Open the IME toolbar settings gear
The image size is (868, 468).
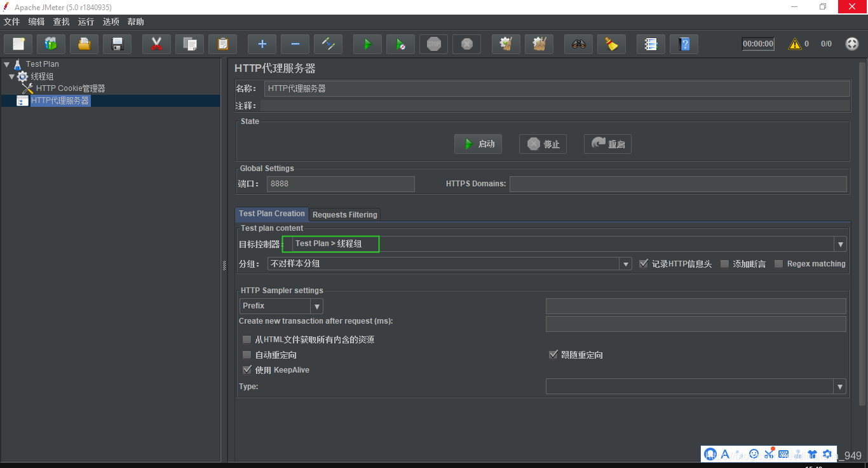pos(827,454)
